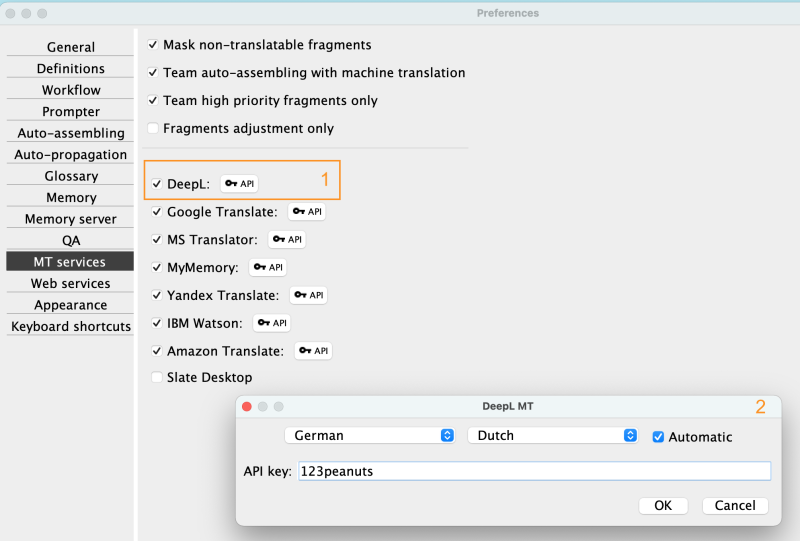Toggle the Yandex Translate checkbox
The height and width of the screenshot is (541, 800).
coord(157,295)
